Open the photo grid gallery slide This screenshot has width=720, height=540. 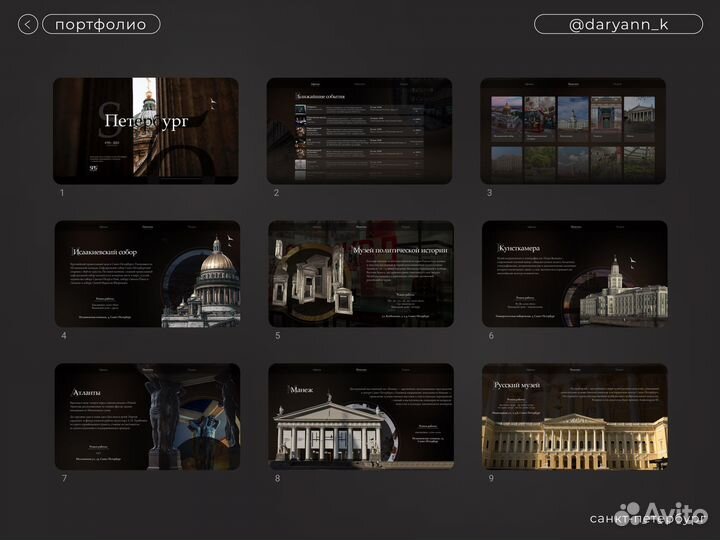(573, 131)
